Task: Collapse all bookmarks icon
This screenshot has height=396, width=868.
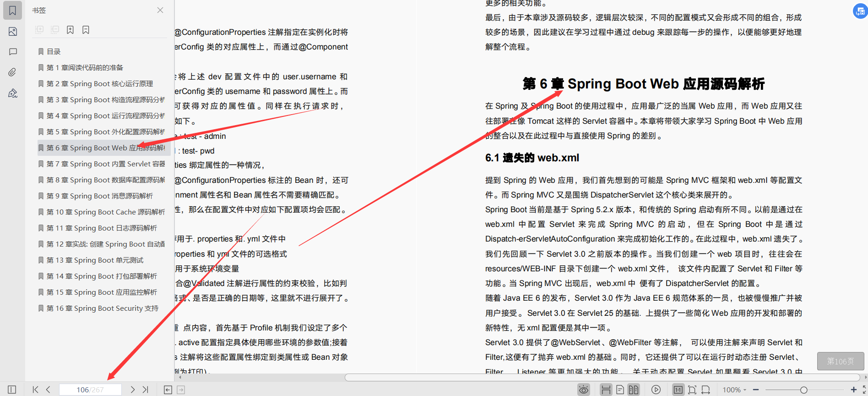Action: pos(55,30)
